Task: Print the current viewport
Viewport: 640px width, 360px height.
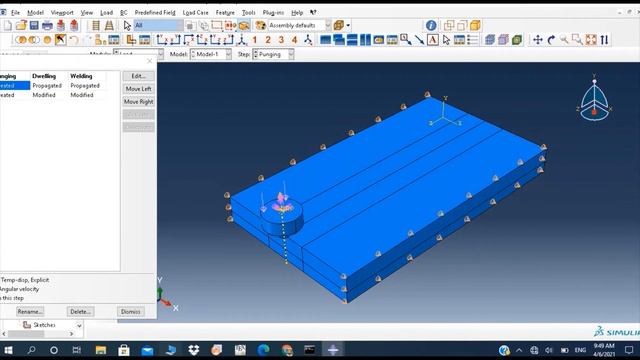Action: coord(47,26)
